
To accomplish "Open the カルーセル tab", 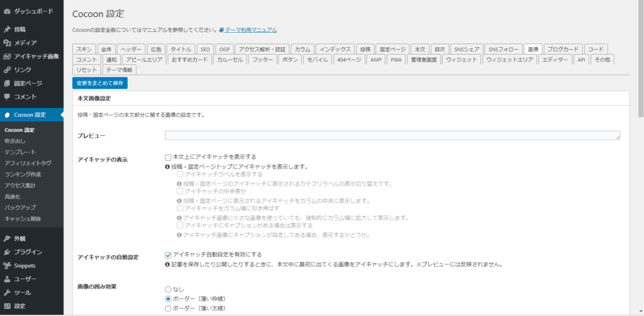I will tap(230, 60).
